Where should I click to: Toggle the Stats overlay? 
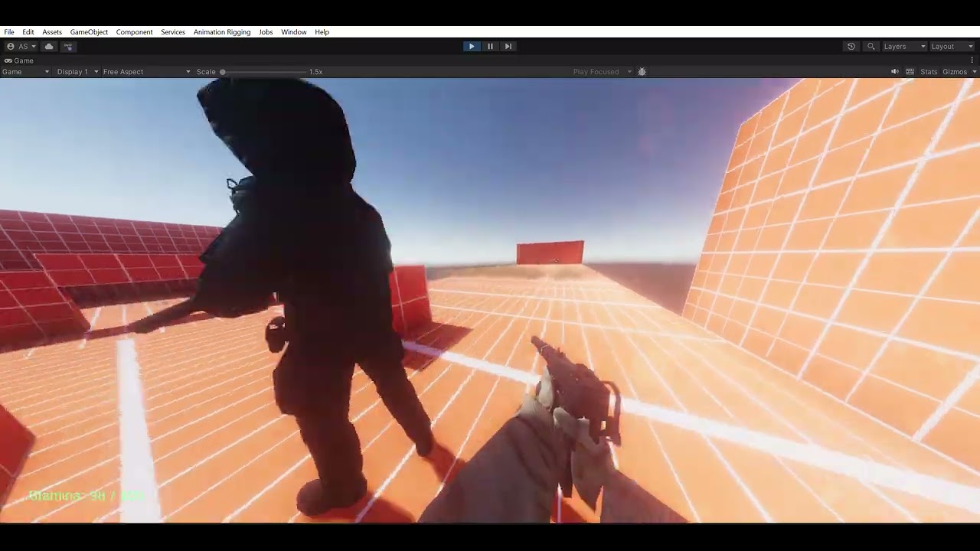tap(929, 72)
